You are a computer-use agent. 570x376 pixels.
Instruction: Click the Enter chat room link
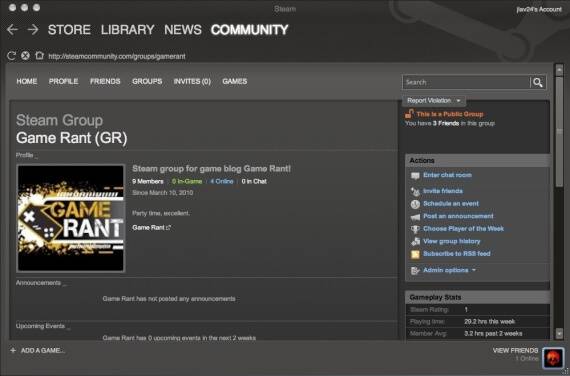point(447,175)
